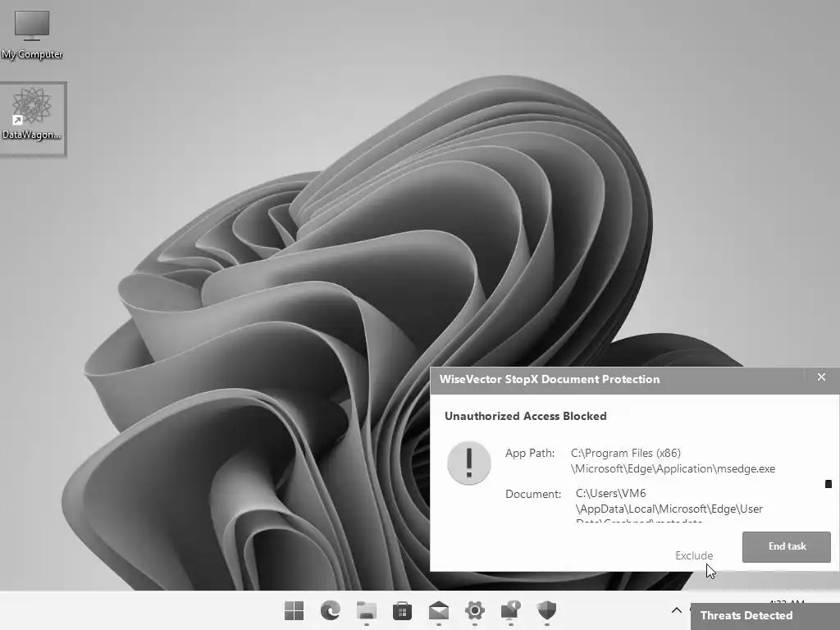Open the shield security icon on the taskbar
The width and height of the screenshot is (840, 630).
click(x=547, y=610)
